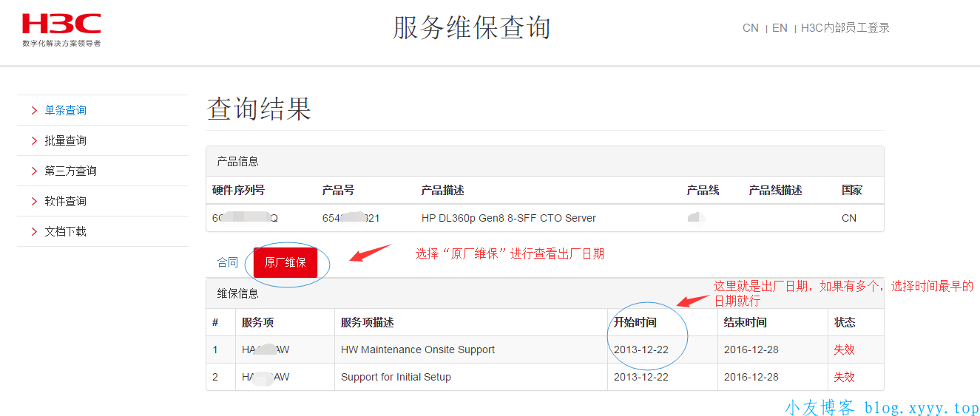Click the HP DL360p Gen8 product description
980x416 pixels.
click(508, 218)
